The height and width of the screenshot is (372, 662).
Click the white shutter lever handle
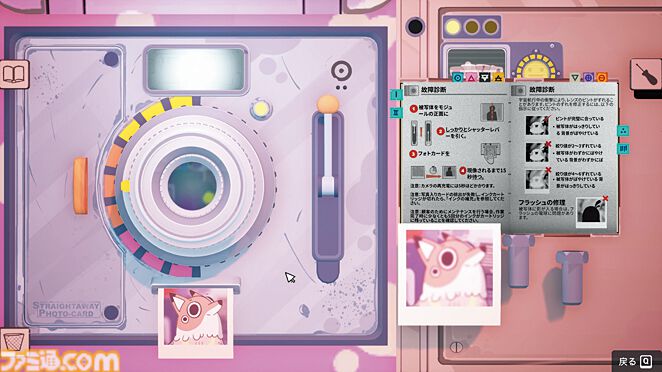328,187
